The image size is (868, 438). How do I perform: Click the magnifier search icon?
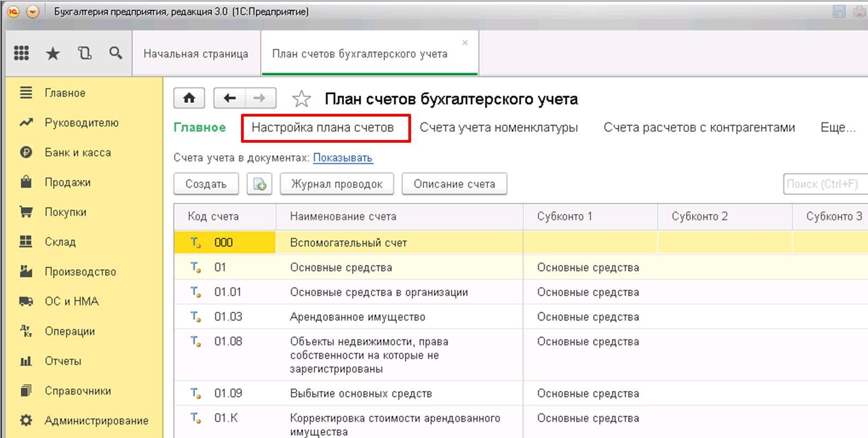(x=116, y=53)
